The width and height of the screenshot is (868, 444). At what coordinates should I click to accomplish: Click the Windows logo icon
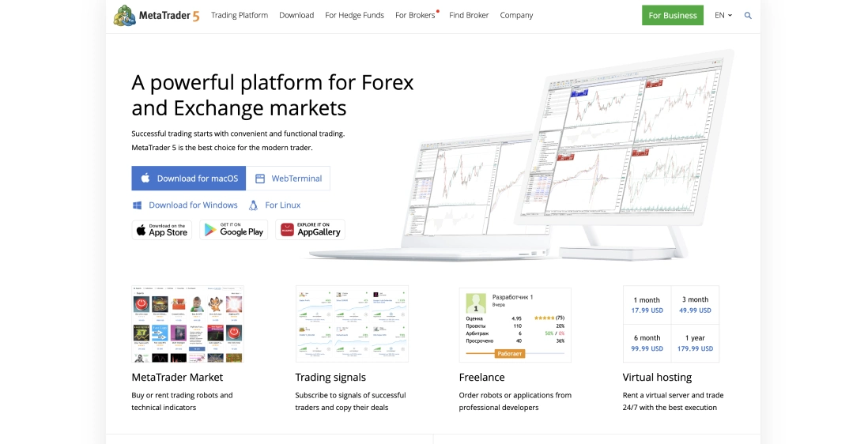pos(138,205)
